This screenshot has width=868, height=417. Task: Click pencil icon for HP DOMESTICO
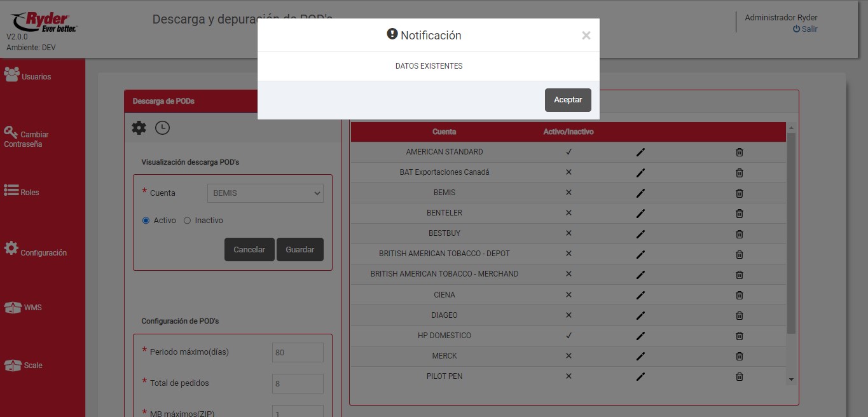point(640,336)
